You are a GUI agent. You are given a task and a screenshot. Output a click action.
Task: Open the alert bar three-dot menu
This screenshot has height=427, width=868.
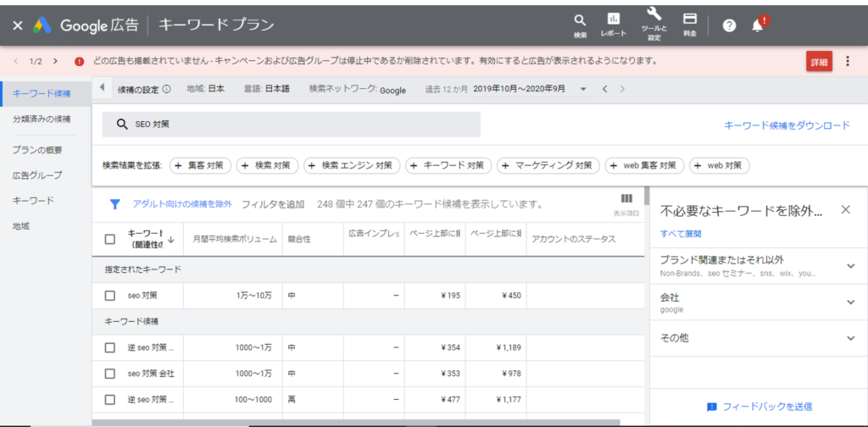coord(848,61)
